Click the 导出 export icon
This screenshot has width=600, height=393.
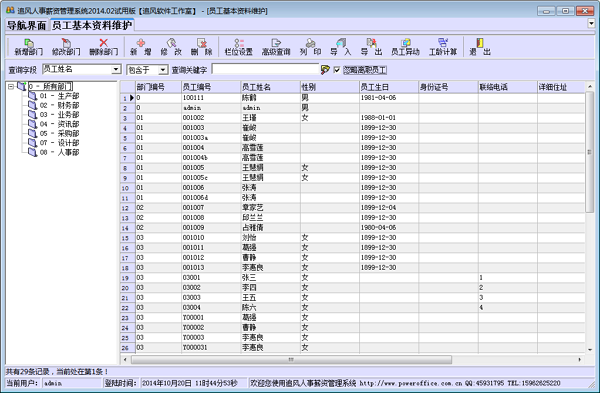coord(371,47)
